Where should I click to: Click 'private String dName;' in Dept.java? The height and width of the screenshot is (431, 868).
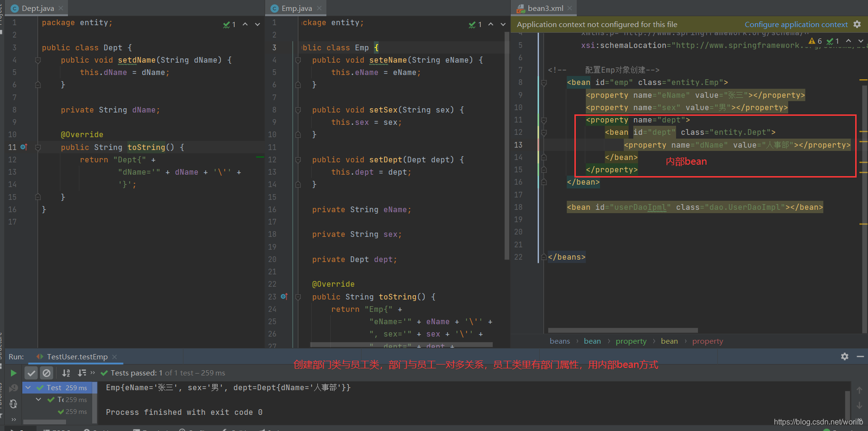[x=110, y=110]
